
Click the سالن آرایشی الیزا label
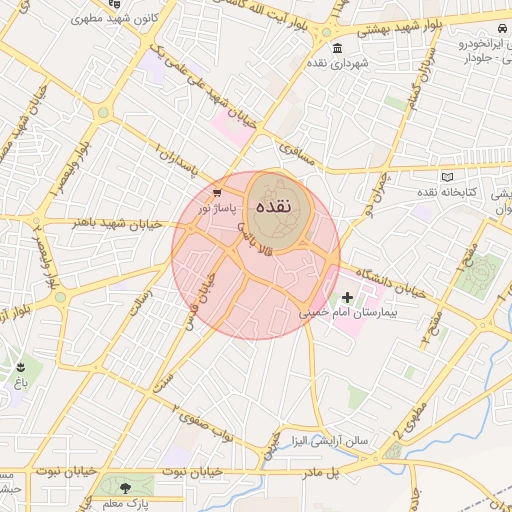330,441
